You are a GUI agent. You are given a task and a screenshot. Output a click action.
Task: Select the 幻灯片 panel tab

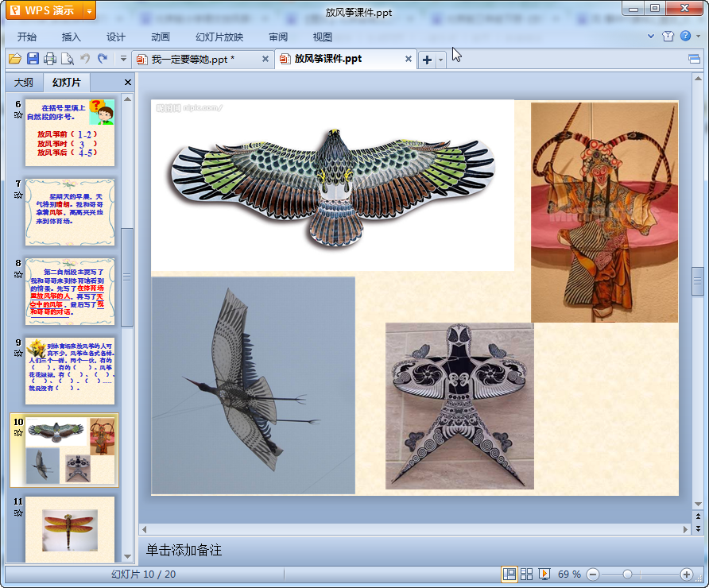point(67,83)
